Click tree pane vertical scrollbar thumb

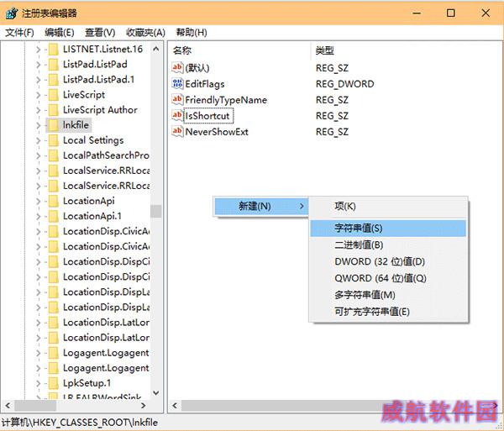pyautogui.click(x=156, y=211)
